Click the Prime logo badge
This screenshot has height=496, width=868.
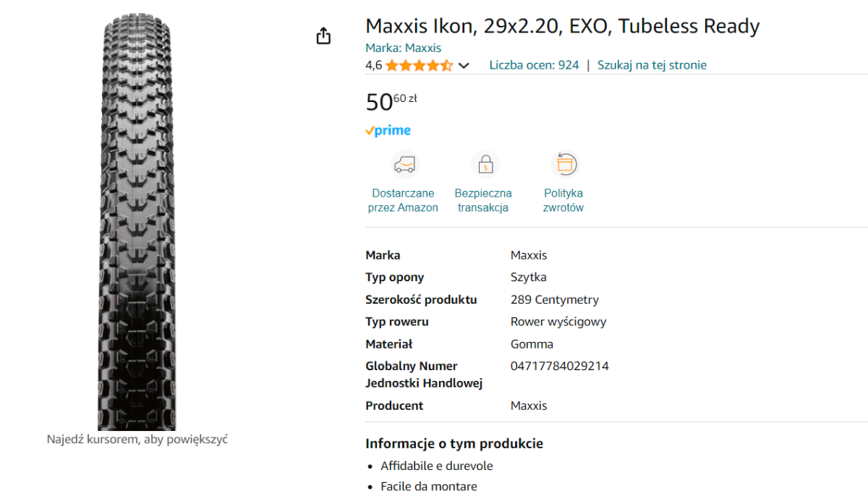tap(388, 131)
